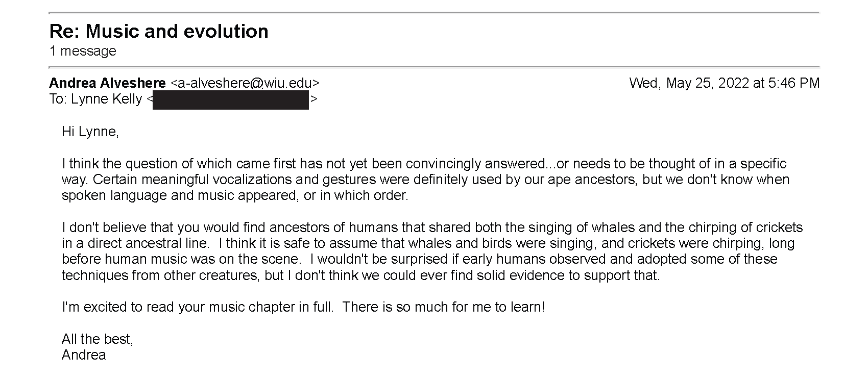Click the "Hi Lynne," greeting line

point(90,132)
